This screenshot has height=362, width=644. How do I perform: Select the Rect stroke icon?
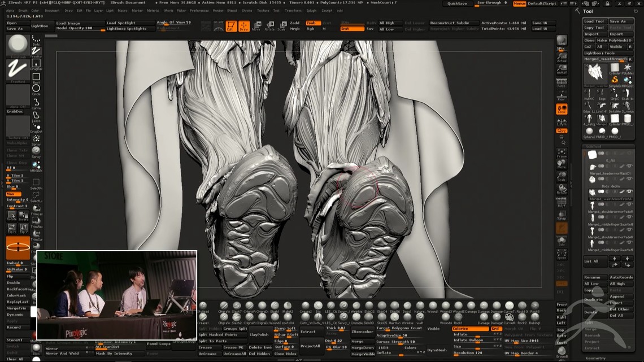36,77
